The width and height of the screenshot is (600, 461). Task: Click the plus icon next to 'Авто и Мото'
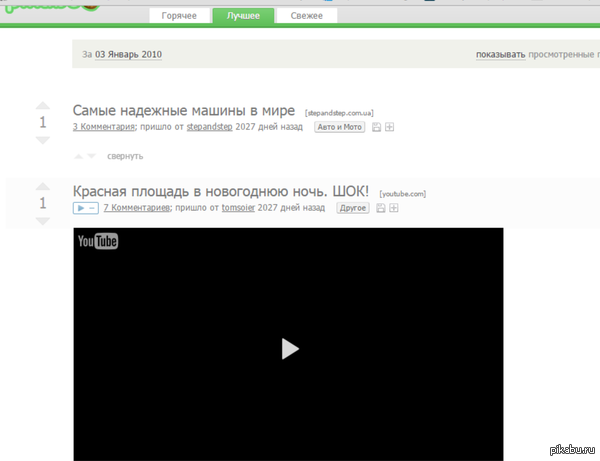[390, 127]
